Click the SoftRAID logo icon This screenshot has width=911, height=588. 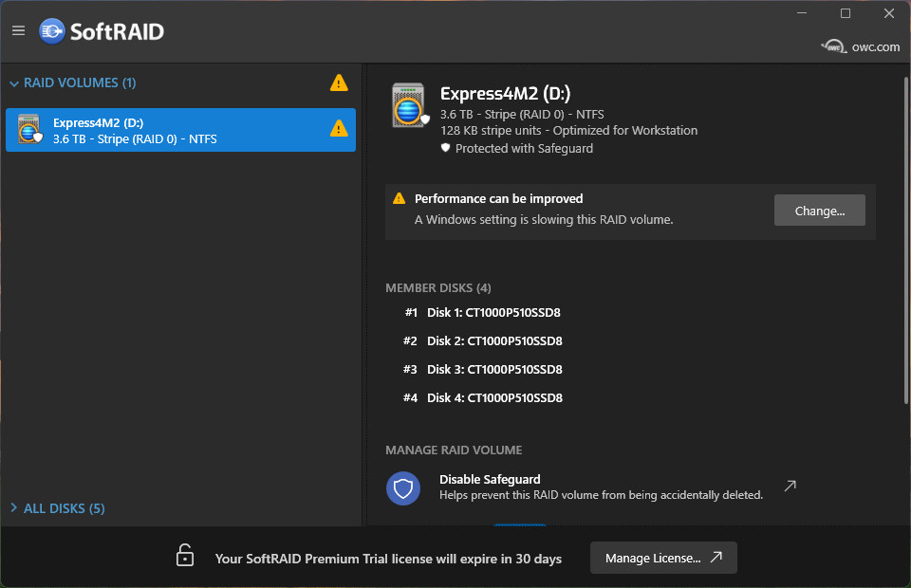click(x=52, y=31)
